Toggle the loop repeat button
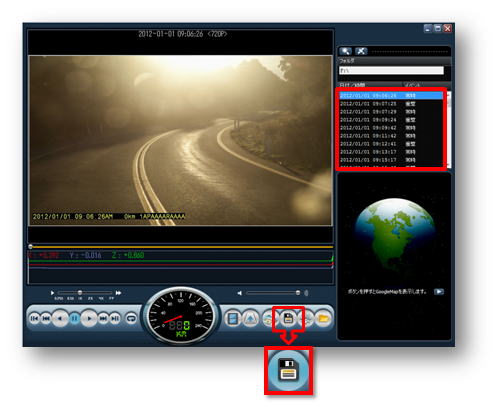Viewport: 497px width, 405px height. click(x=131, y=319)
